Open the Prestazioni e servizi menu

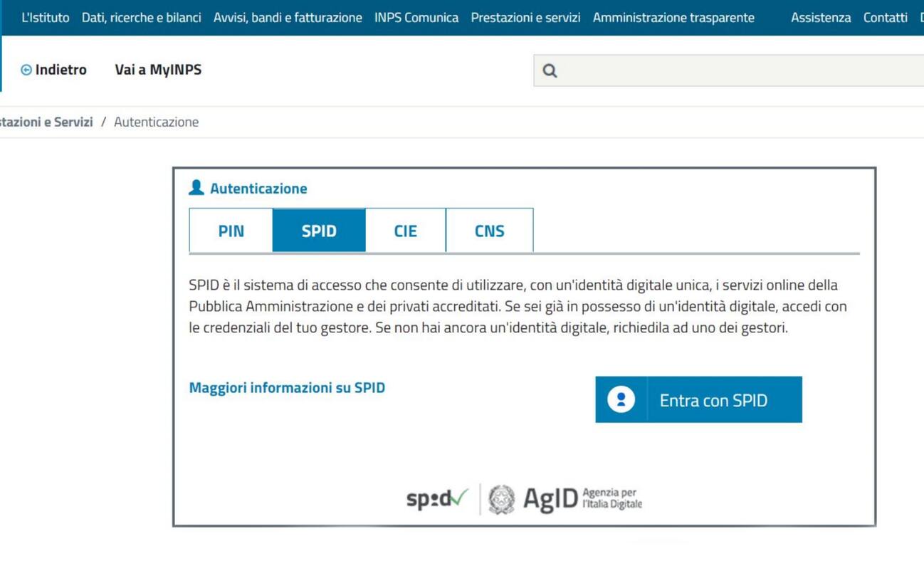[x=525, y=18]
